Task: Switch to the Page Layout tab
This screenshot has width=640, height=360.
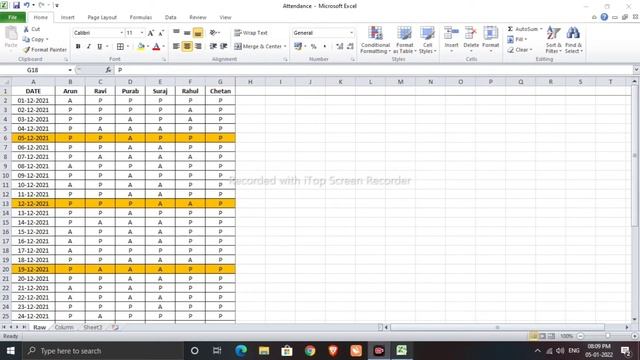Action: [102, 18]
